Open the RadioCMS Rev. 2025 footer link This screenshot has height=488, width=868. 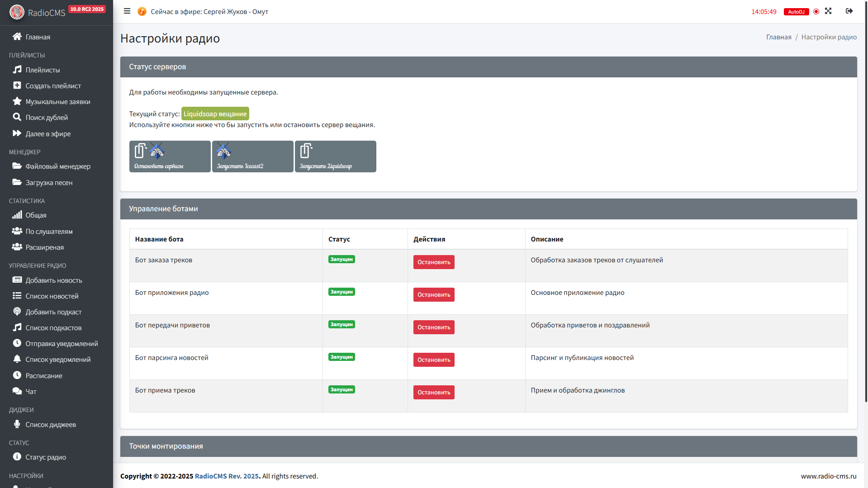(227, 476)
